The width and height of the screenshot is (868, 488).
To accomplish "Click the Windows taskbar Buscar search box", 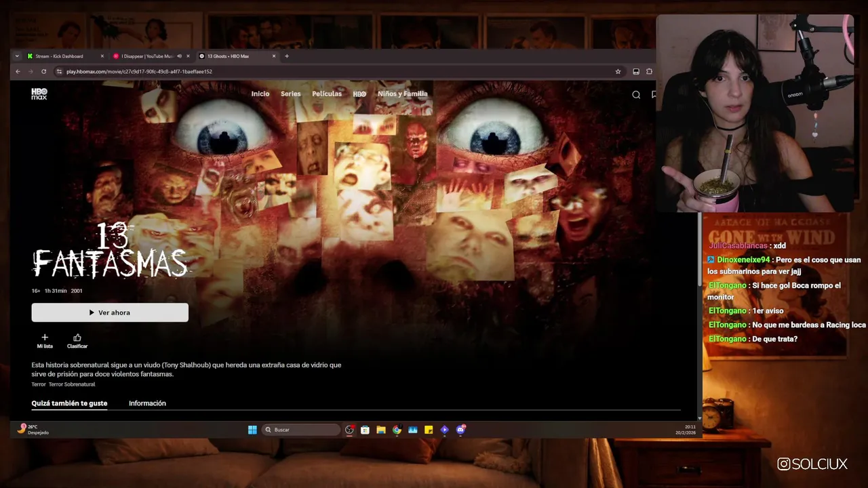I will point(301,430).
